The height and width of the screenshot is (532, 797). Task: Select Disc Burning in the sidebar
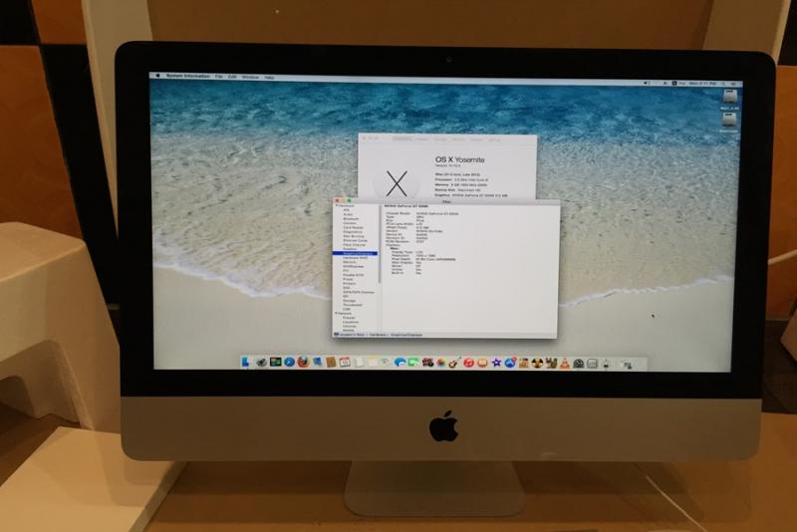pos(354,236)
